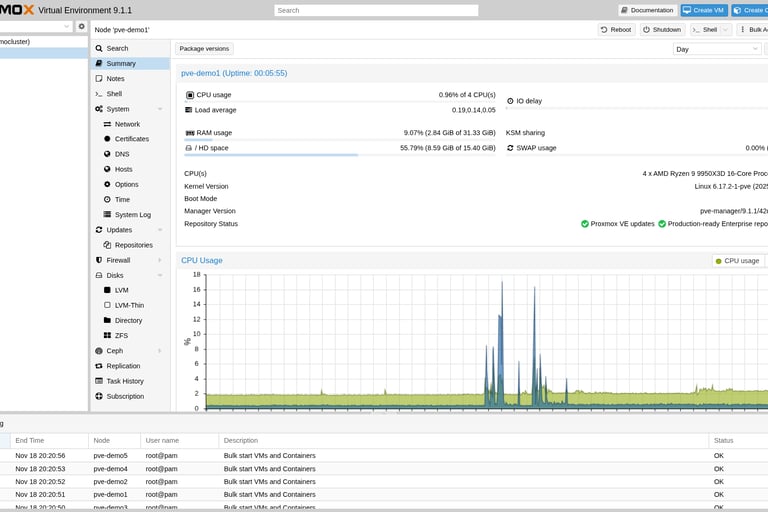Image resolution: width=768 pixels, height=512 pixels.
Task: Click the RAM usage progress bar
Action: coord(339,140)
